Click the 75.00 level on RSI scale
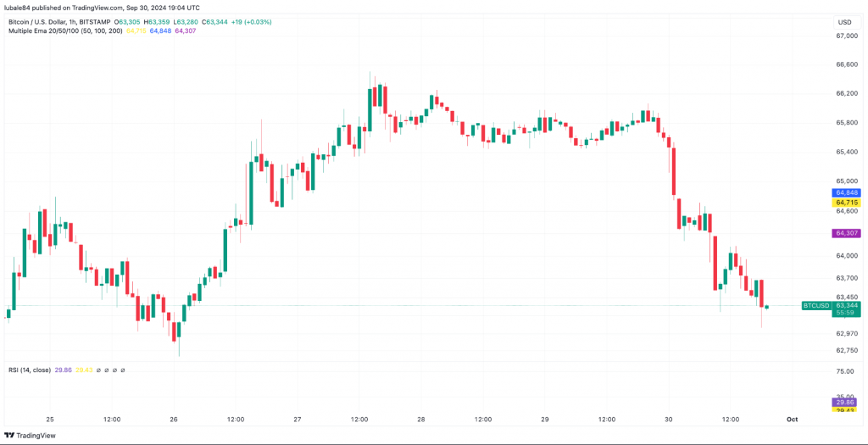The image size is (868, 445). tap(846, 372)
